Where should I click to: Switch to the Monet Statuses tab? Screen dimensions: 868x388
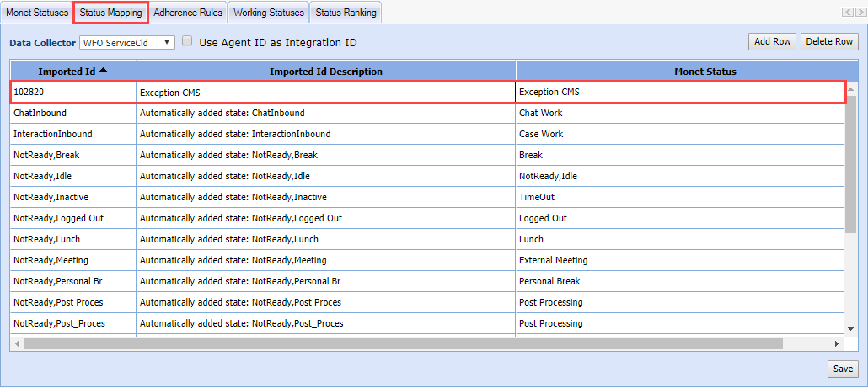37,13
